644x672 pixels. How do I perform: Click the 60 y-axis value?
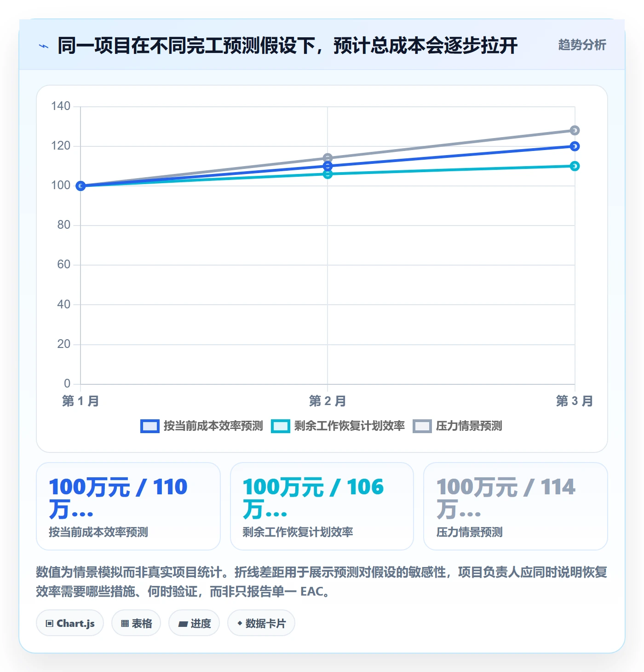click(x=64, y=265)
